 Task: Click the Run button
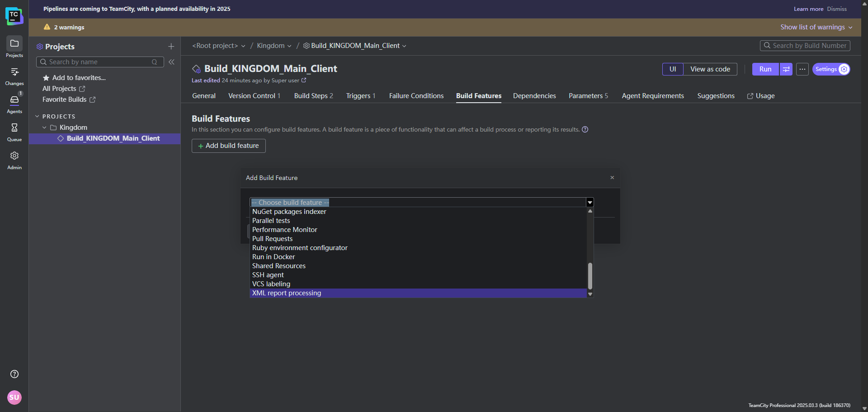click(765, 69)
